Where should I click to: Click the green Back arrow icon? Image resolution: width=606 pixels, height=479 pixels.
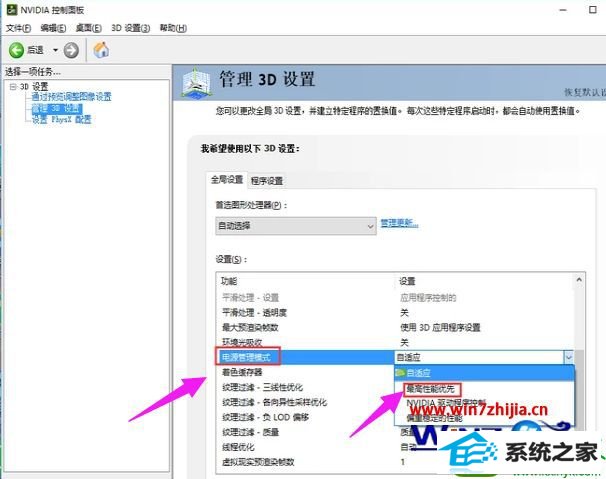coord(16,50)
